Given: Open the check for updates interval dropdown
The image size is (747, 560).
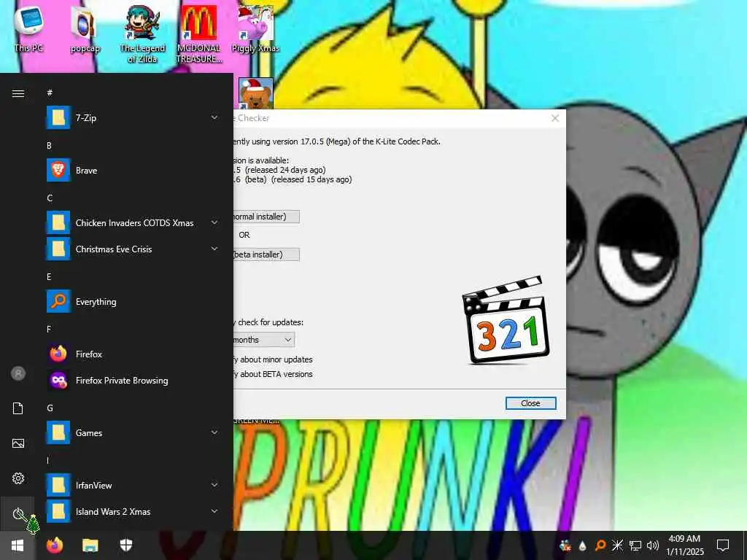Looking at the screenshot, I should (264, 340).
